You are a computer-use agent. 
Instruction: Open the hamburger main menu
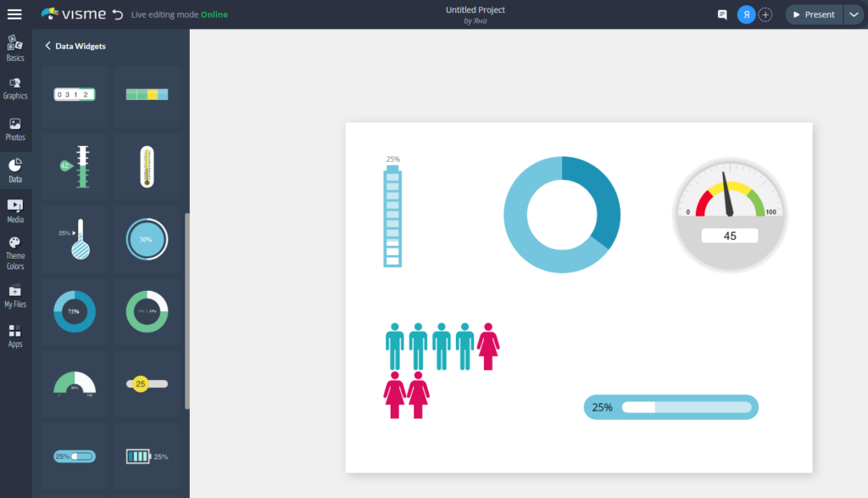tap(14, 14)
